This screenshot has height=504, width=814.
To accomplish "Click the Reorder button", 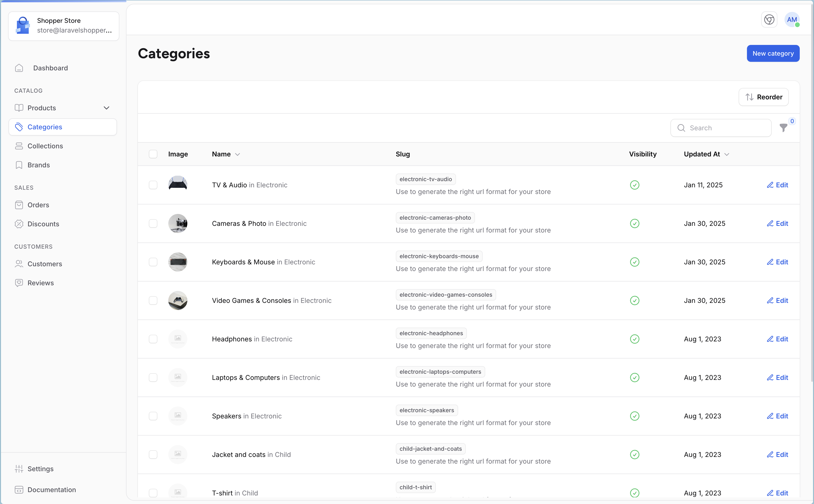I will pyautogui.click(x=765, y=97).
